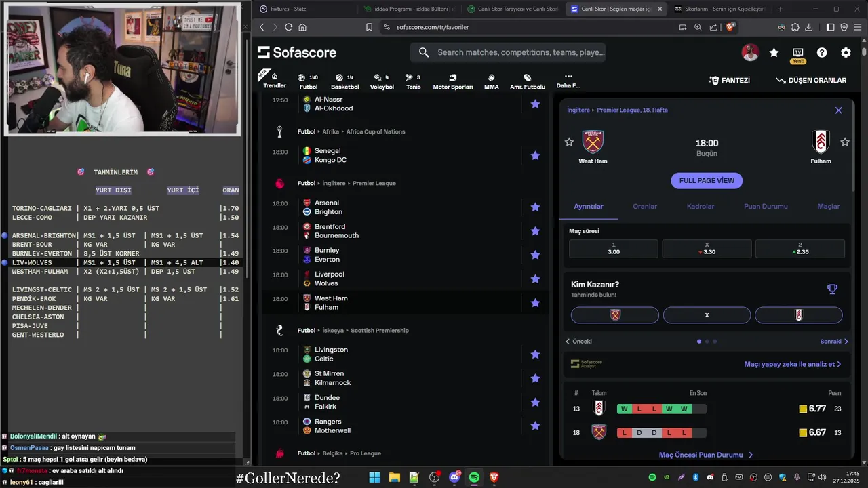Open the FANTEZİ link
This screenshot has width=868, height=488.
coord(730,80)
